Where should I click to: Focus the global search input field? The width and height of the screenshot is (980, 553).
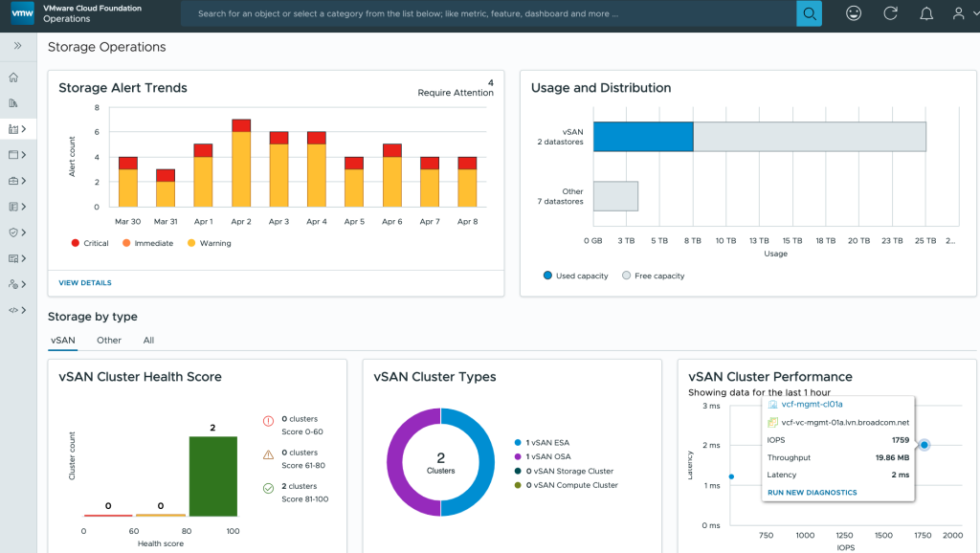point(488,14)
